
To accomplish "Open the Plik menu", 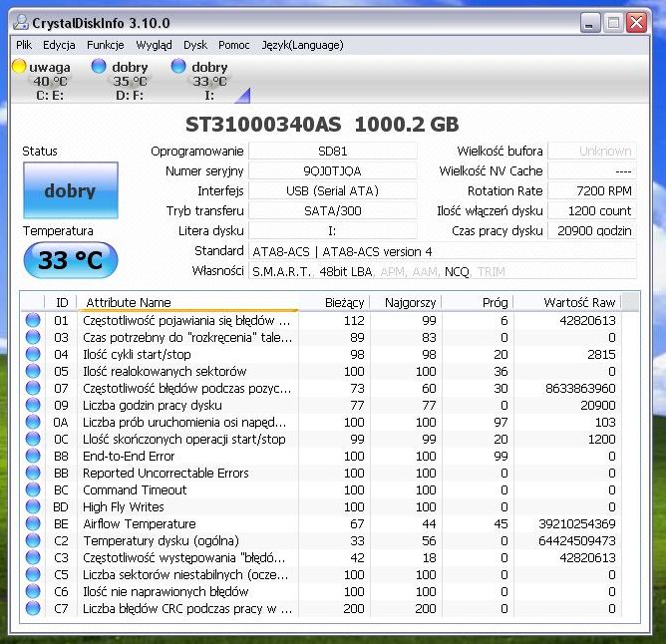I will [24, 45].
